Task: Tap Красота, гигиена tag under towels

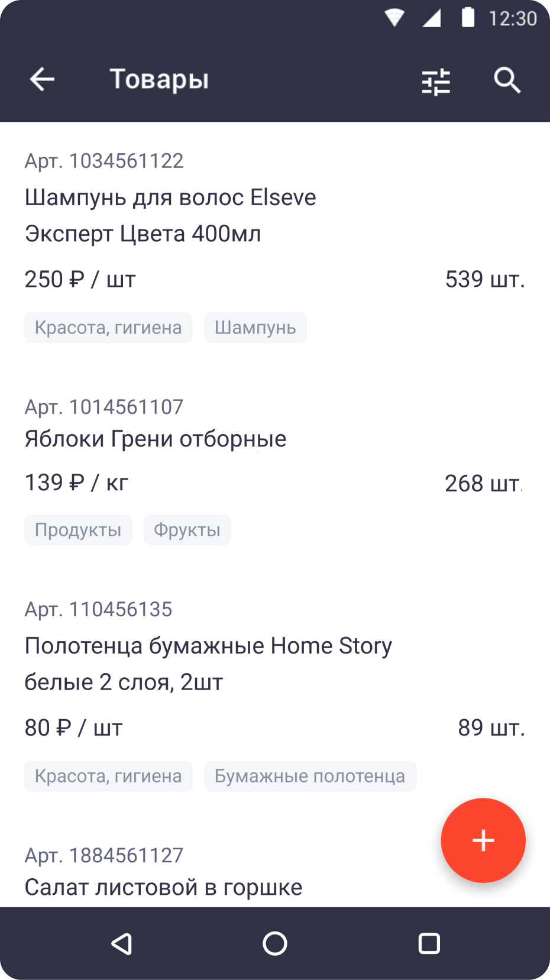Action: [108, 776]
